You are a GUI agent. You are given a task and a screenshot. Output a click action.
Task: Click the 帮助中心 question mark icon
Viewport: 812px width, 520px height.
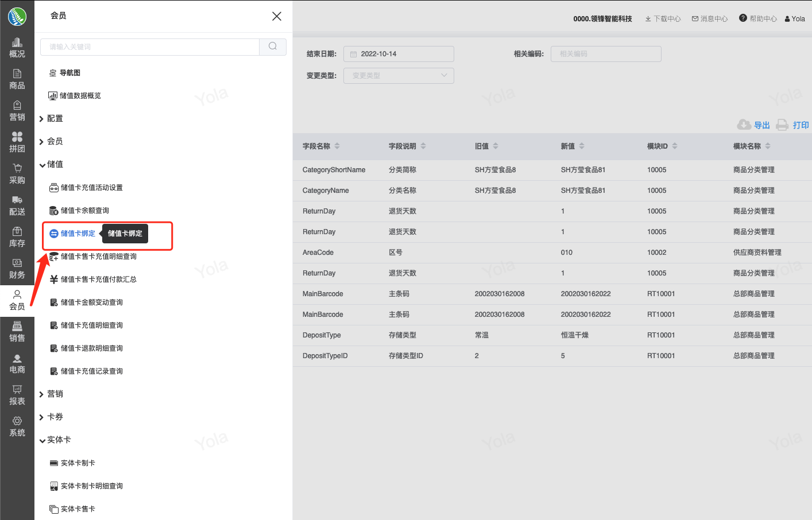[x=743, y=18]
